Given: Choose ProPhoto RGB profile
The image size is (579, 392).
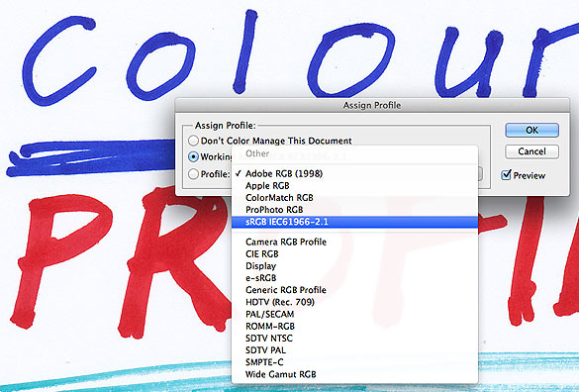Looking at the screenshot, I should (354, 210).
